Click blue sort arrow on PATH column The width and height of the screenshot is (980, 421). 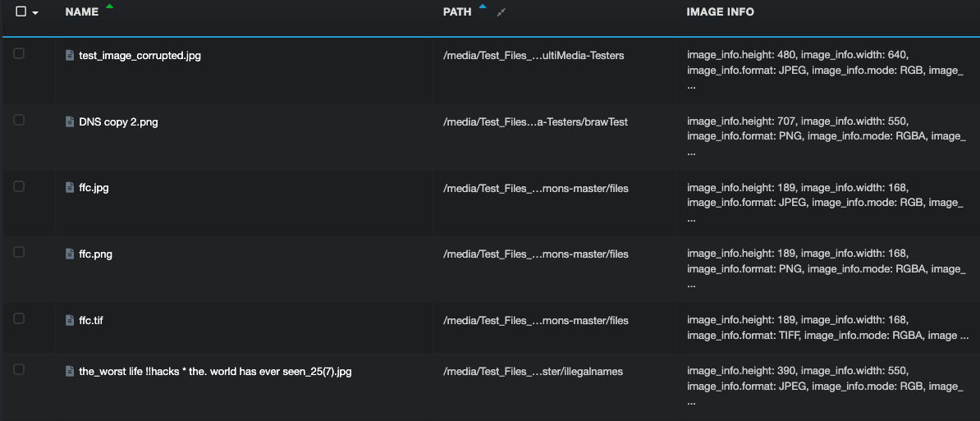click(x=482, y=7)
